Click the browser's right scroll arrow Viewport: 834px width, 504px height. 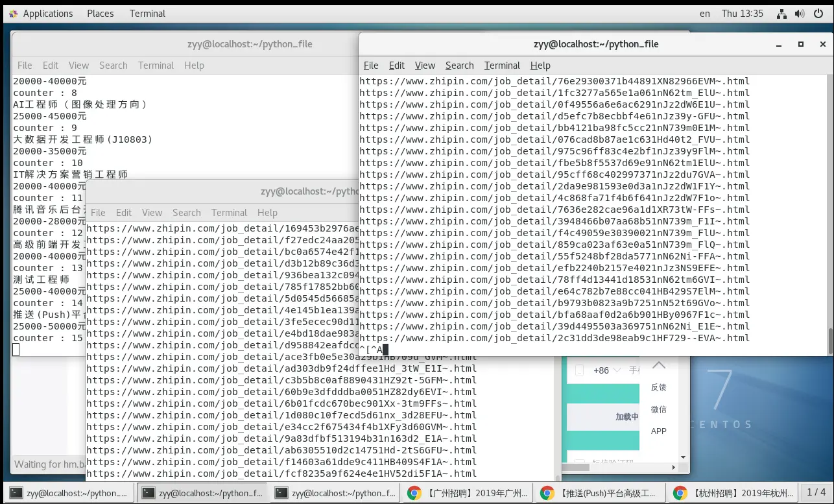click(674, 467)
